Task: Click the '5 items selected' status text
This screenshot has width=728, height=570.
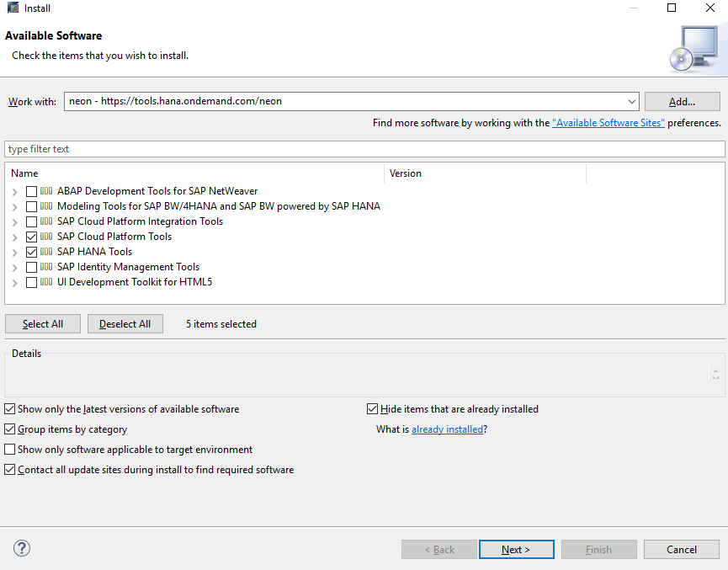Action: pos(221,324)
